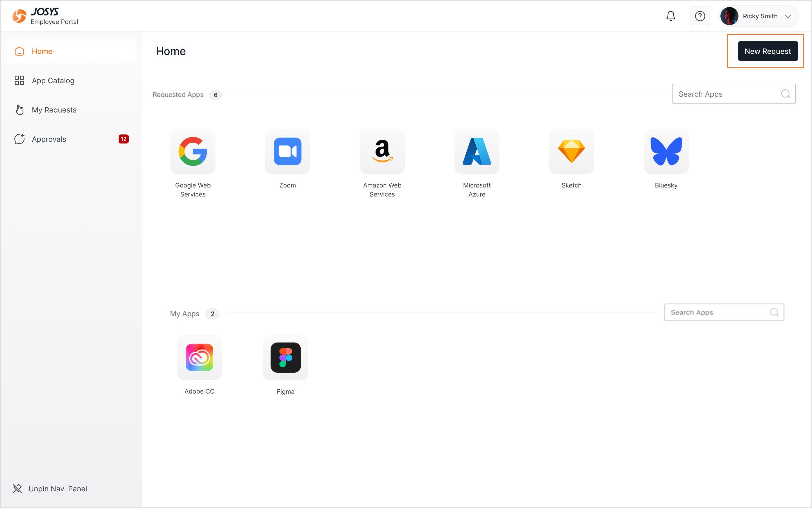
Task: Focus the My Apps search field
Action: (724, 312)
